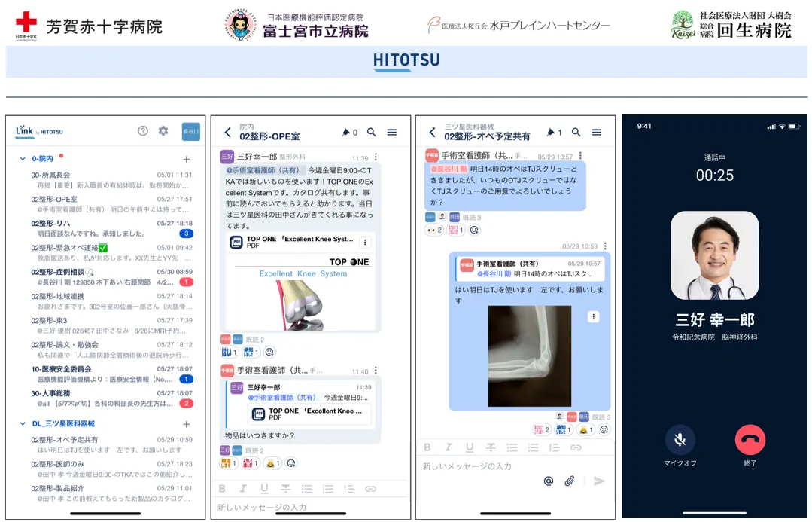Collapse the 0-院内 channel group
The width and height of the screenshot is (812, 522).
(x=23, y=160)
